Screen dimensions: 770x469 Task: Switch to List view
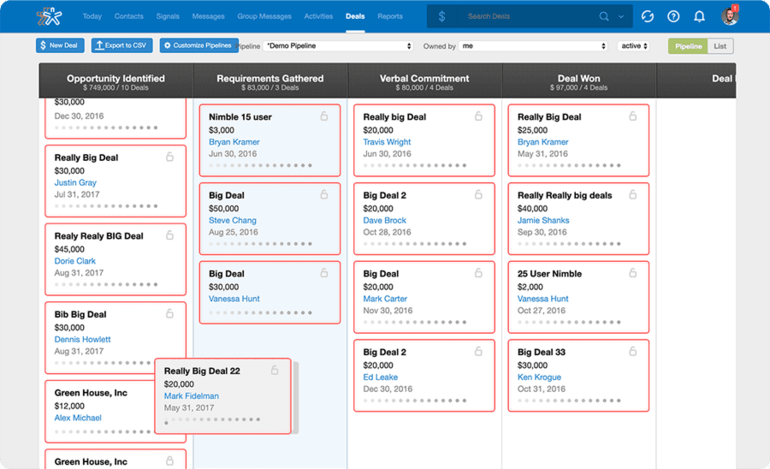coord(720,46)
